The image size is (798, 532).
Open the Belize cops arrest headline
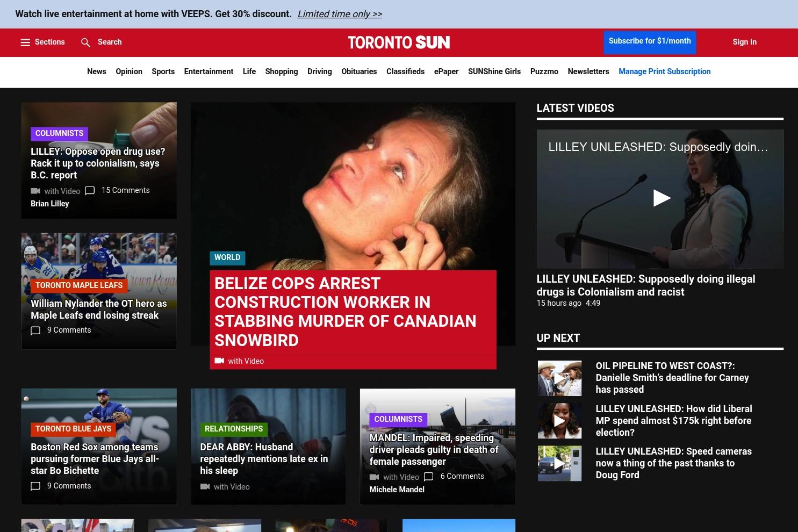(345, 312)
